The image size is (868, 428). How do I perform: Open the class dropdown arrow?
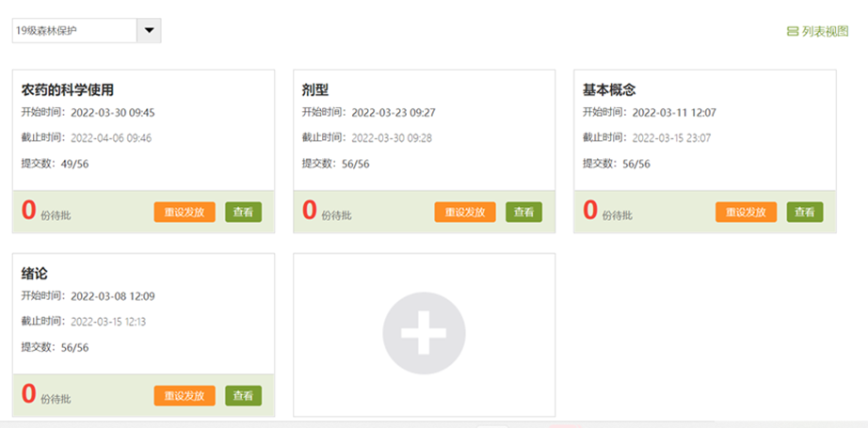(x=150, y=31)
